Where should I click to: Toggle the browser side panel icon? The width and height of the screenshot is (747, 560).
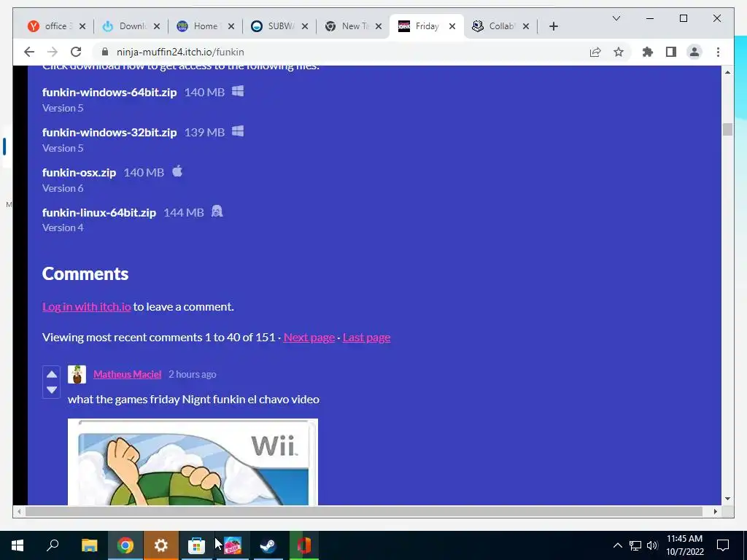point(671,52)
